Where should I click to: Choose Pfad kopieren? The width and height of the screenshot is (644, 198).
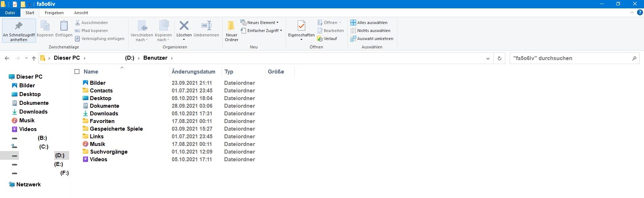(91, 31)
